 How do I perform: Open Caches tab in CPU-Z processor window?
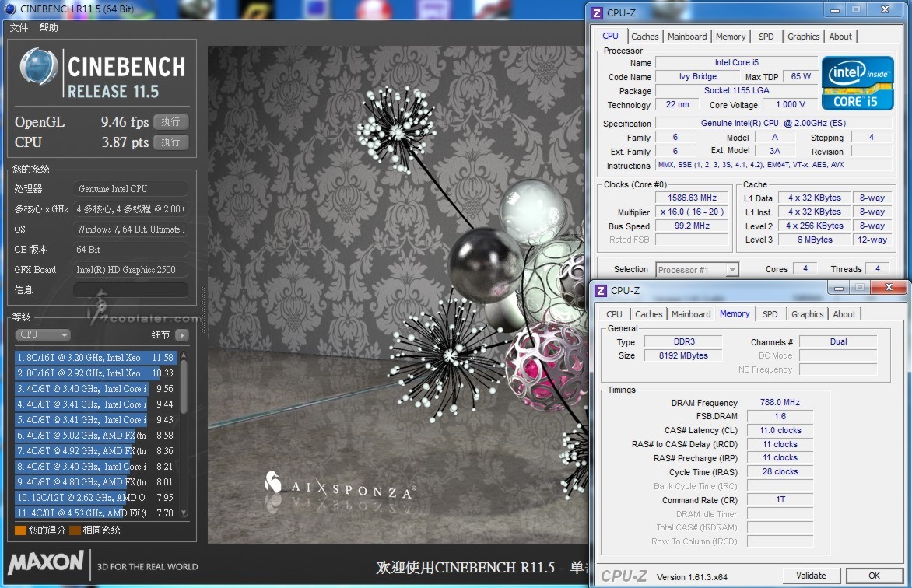[x=645, y=37]
